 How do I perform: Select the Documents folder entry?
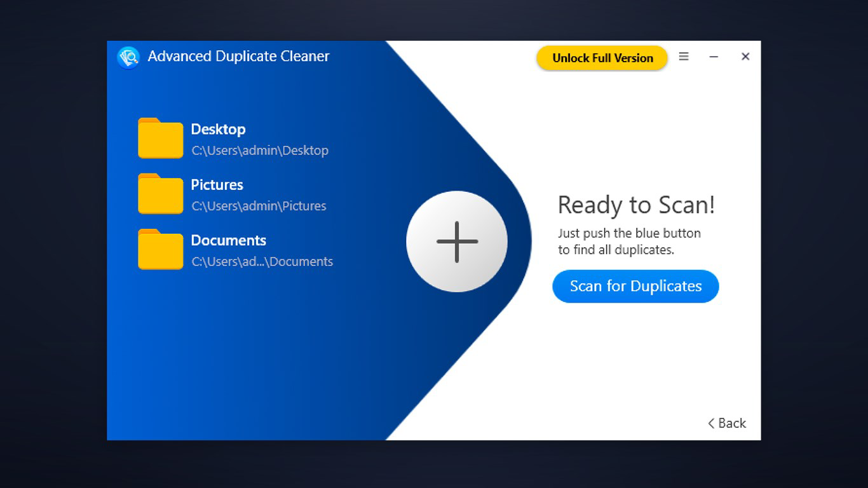coord(227,240)
